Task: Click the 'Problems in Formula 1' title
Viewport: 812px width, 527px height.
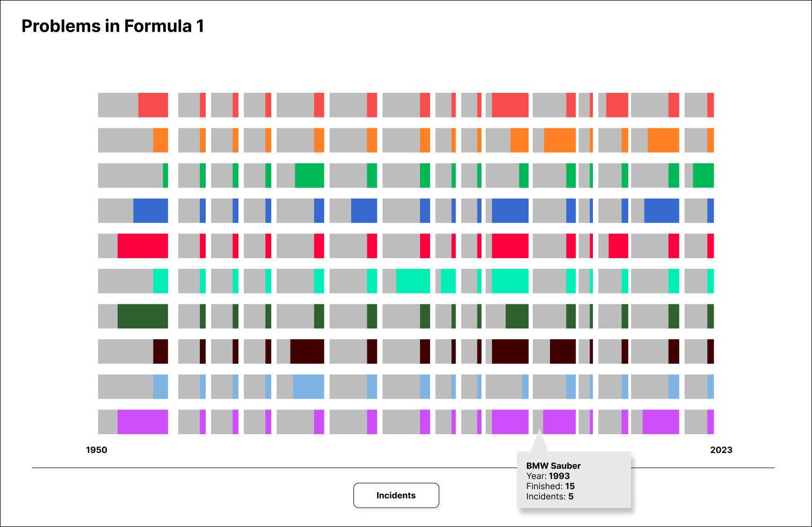Action: (113, 26)
